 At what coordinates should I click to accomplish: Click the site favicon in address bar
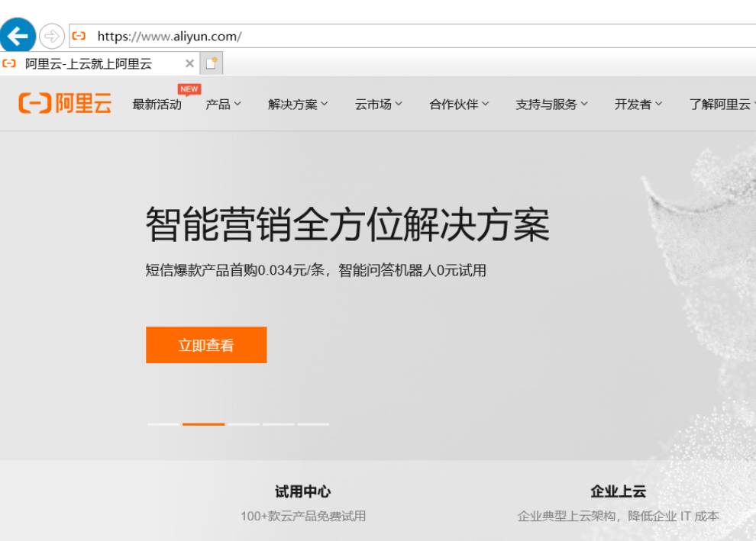79,36
